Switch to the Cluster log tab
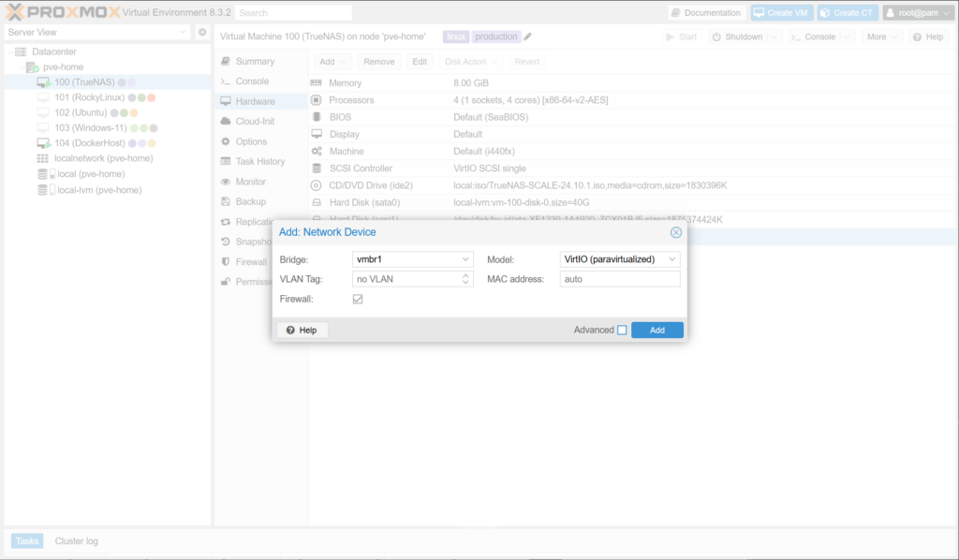The image size is (959, 560). coord(76,541)
